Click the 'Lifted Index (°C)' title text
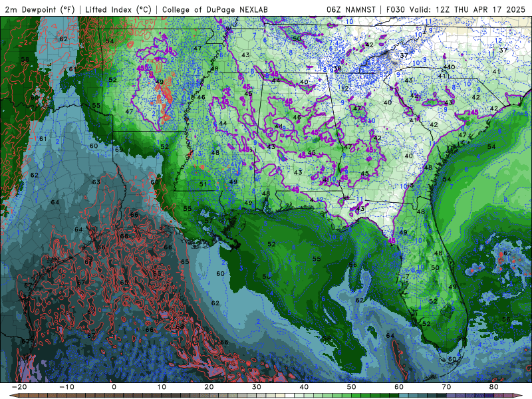 [x=118, y=10]
